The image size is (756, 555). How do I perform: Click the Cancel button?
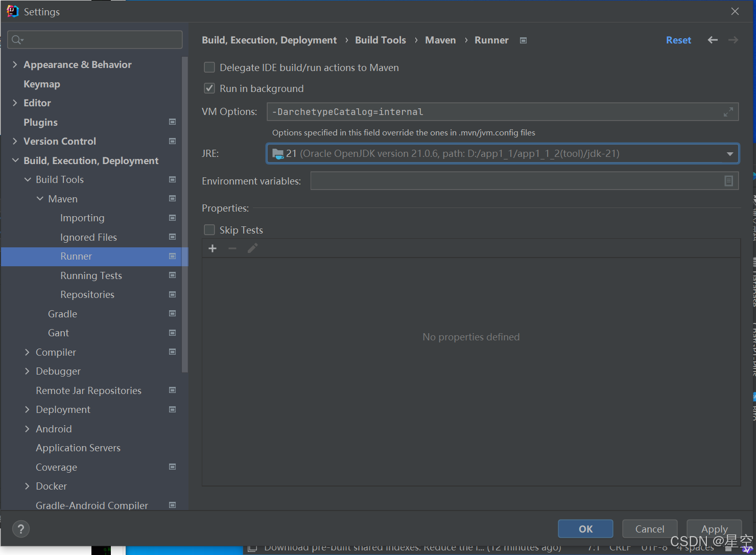click(x=650, y=529)
